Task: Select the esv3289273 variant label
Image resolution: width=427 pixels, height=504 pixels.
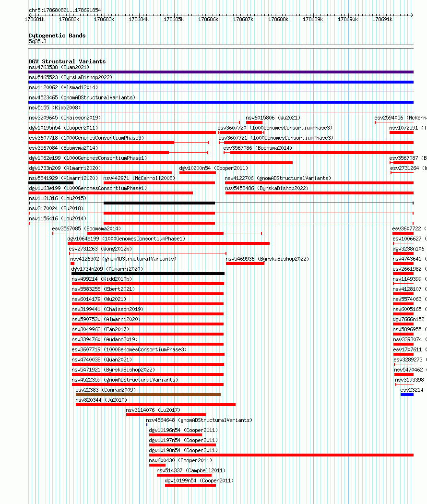Action: [x=408, y=360]
